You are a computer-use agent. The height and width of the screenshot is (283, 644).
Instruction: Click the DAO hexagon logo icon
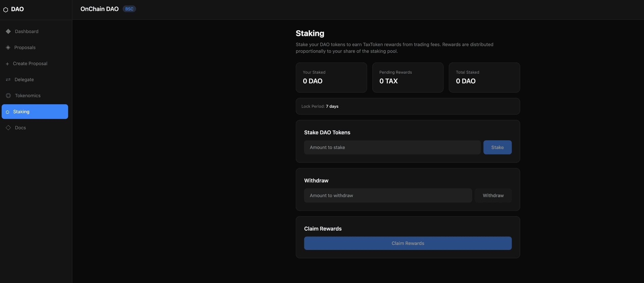point(6,10)
